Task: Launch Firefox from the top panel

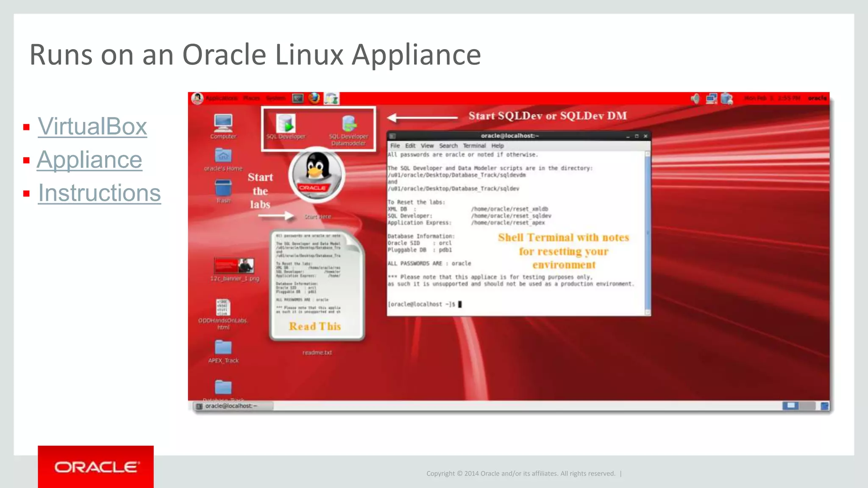Action: tap(314, 98)
